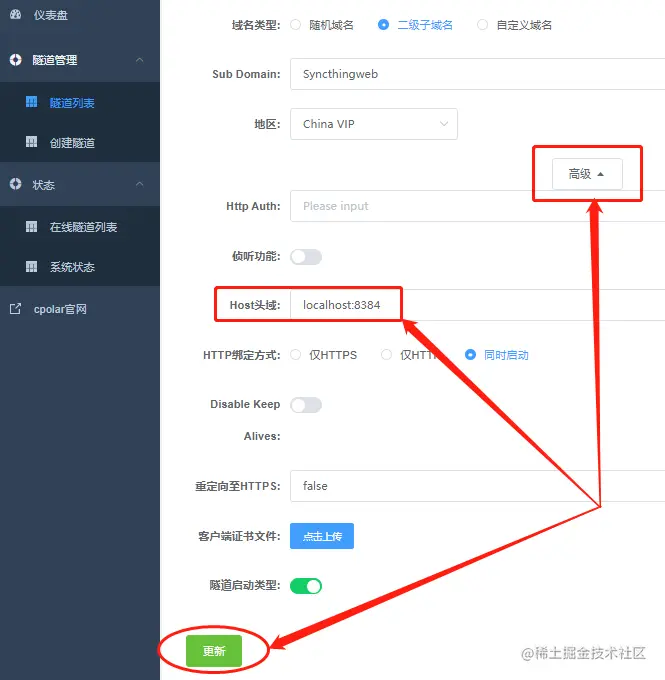Click the system status grid icon
Viewport: 665px width, 680px height.
click(x=31, y=266)
